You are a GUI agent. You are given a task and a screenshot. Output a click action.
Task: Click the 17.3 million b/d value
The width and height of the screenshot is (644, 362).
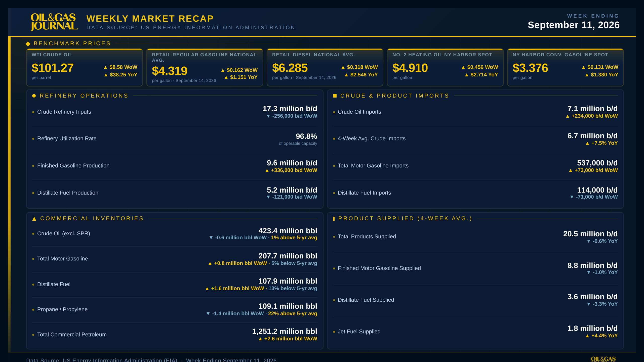tap(290, 109)
